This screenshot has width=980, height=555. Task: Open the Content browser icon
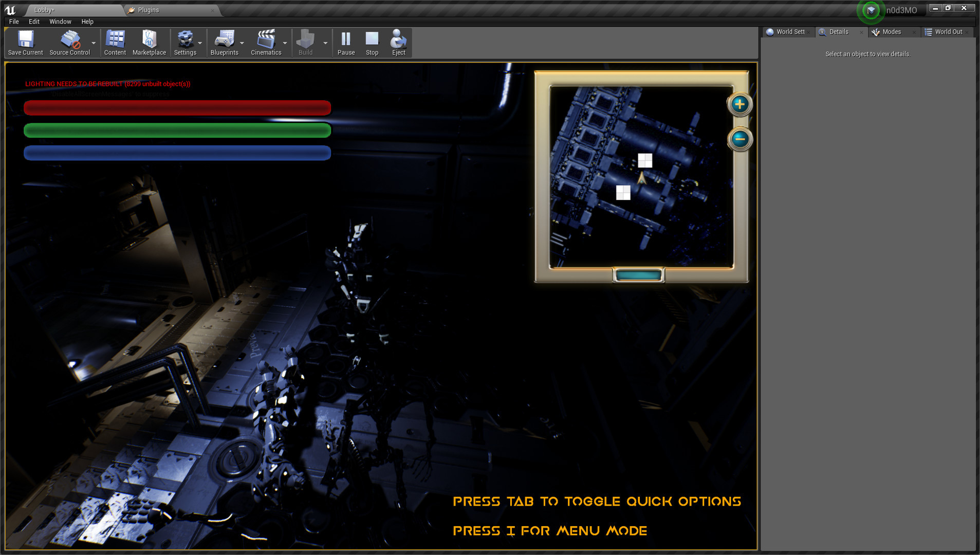click(115, 42)
